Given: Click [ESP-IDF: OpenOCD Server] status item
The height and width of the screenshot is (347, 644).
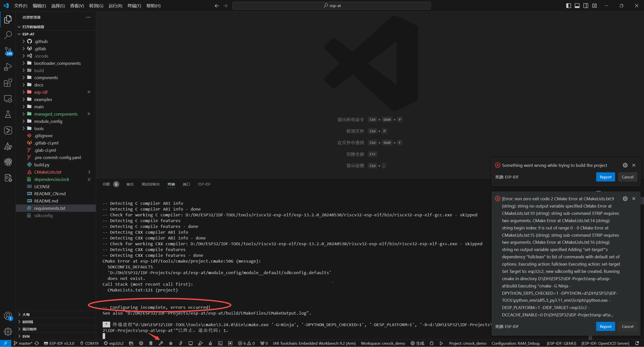Looking at the screenshot, I should [605, 343].
